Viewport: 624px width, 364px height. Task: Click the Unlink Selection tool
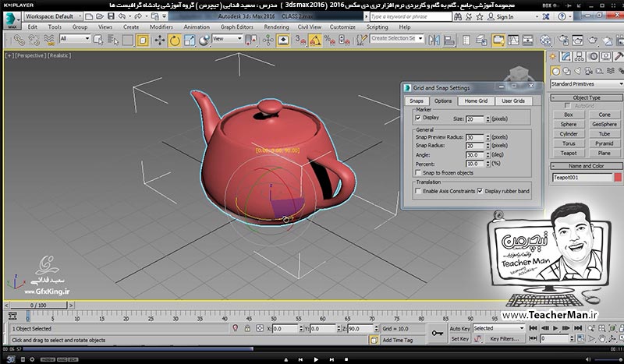[34, 40]
